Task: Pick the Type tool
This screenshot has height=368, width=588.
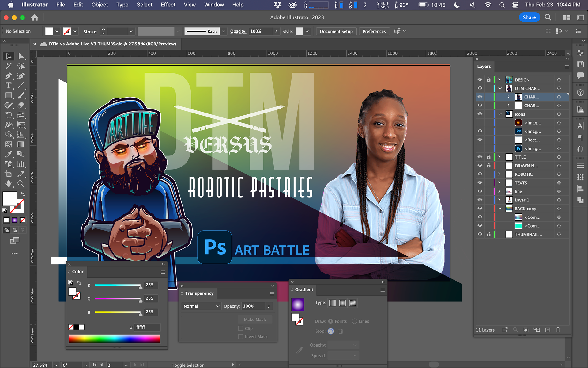Action: pyautogui.click(x=9, y=86)
